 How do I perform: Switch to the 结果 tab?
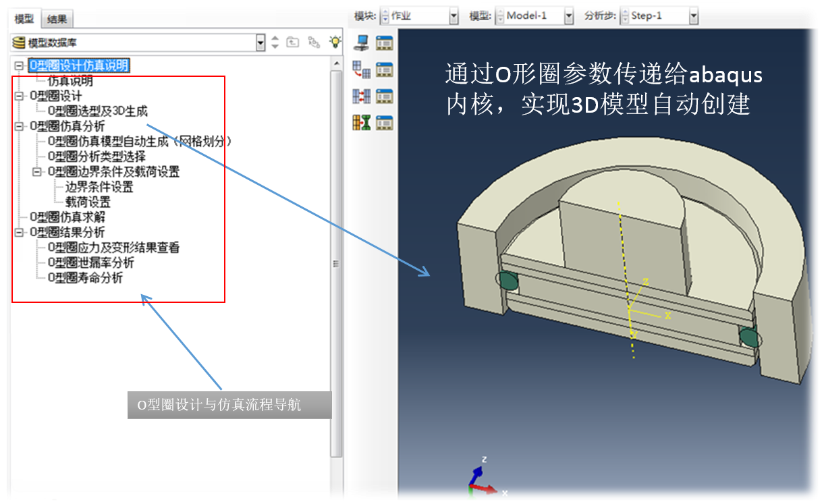click(x=57, y=20)
